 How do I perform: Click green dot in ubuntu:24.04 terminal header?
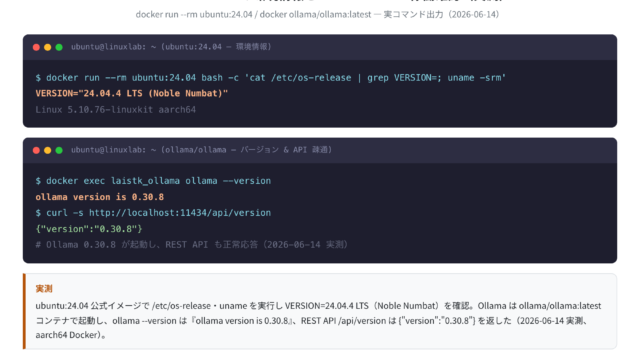point(59,47)
